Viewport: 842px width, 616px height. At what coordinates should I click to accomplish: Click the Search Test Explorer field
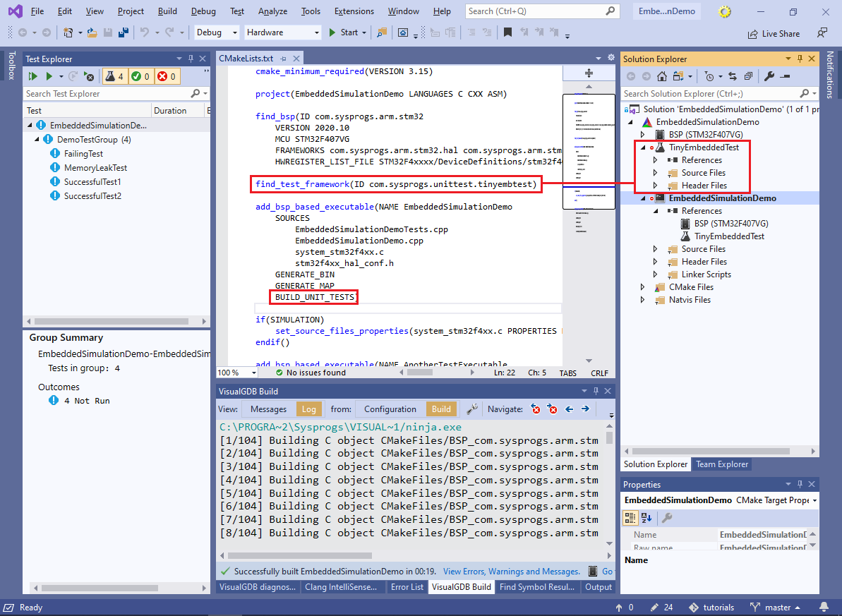pyautogui.click(x=116, y=93)
